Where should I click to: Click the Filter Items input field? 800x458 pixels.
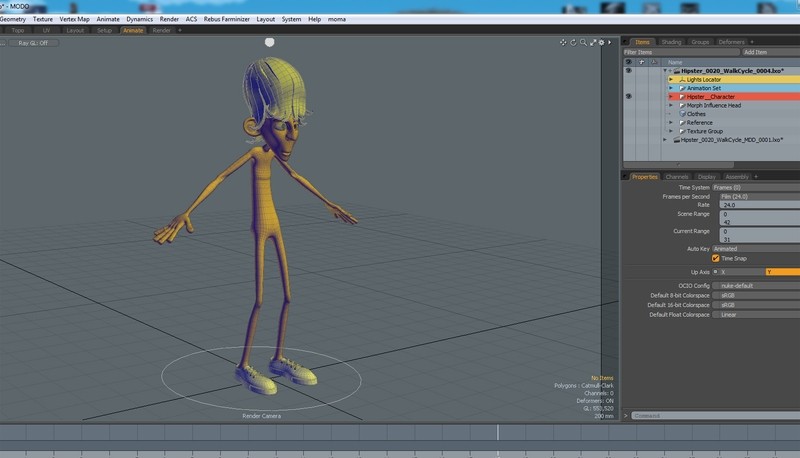pos(680,52)
